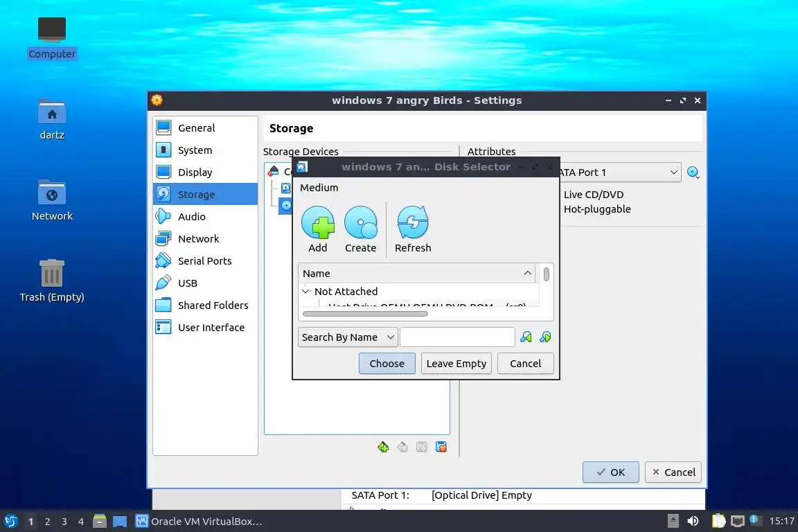Open the Serial Ports settings page
The image size is (798, 532).
tap(206, 260)
